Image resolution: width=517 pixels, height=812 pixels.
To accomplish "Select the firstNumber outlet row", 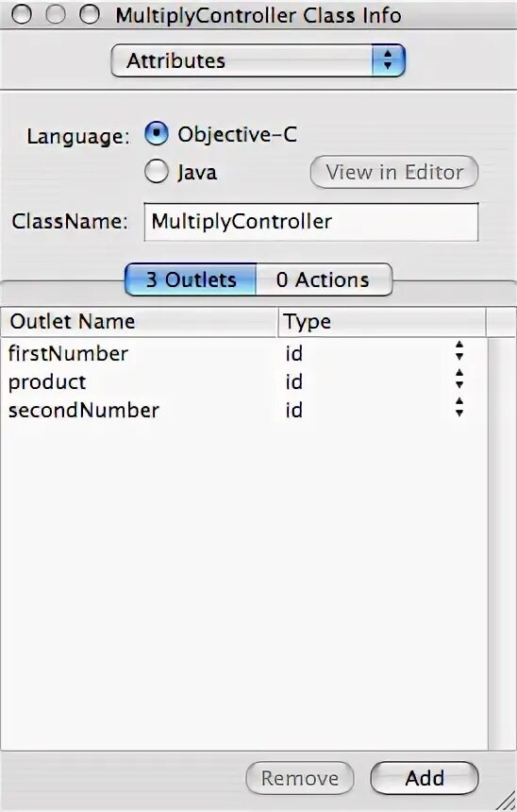I will coord(243,353).
